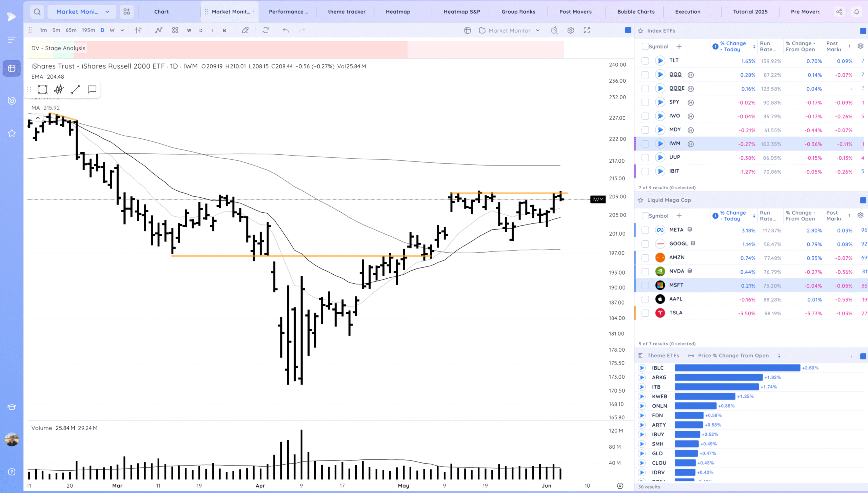Click the blue color square above chart

(x=628, y=31)
